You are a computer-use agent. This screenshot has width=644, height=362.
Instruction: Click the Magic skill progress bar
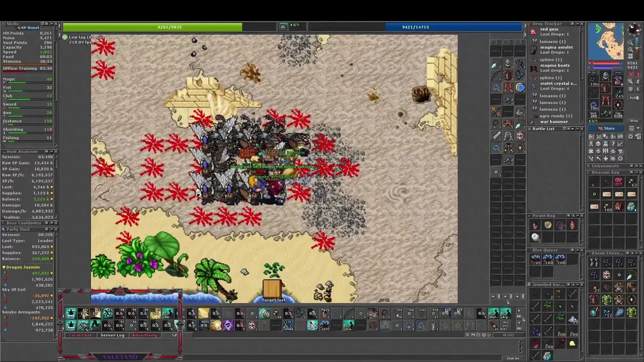pyautogui.click(x=30, y=82)
